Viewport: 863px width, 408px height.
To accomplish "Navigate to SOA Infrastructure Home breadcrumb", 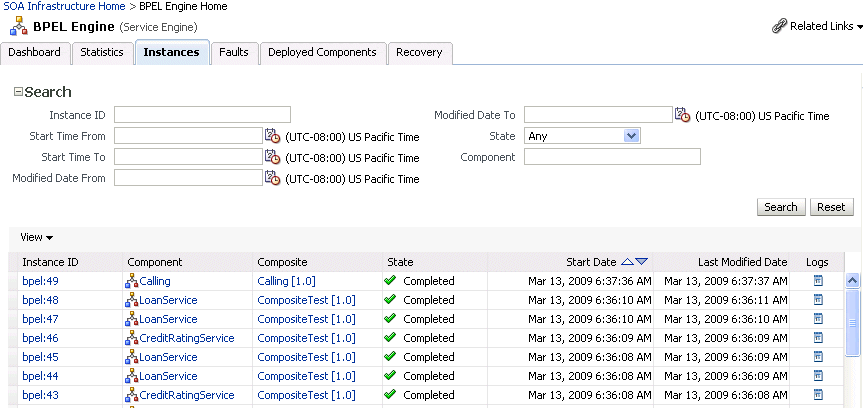I will point(63,7).
